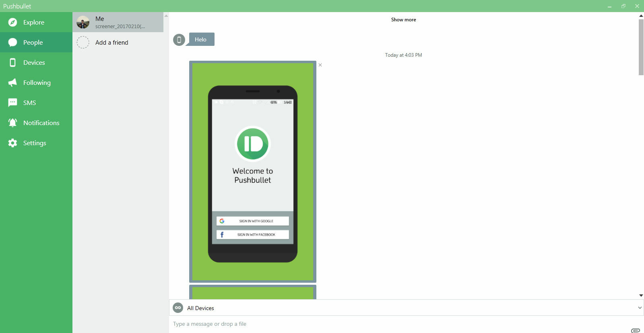Viewport: 644px width, 333px height.
Task: Click the Following megaphone icon
Action: pos(12,82)
